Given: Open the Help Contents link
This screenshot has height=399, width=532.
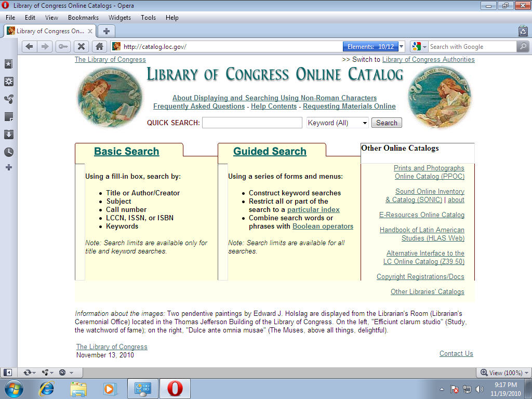Looking at the screenshot, I should coord(274,106).
